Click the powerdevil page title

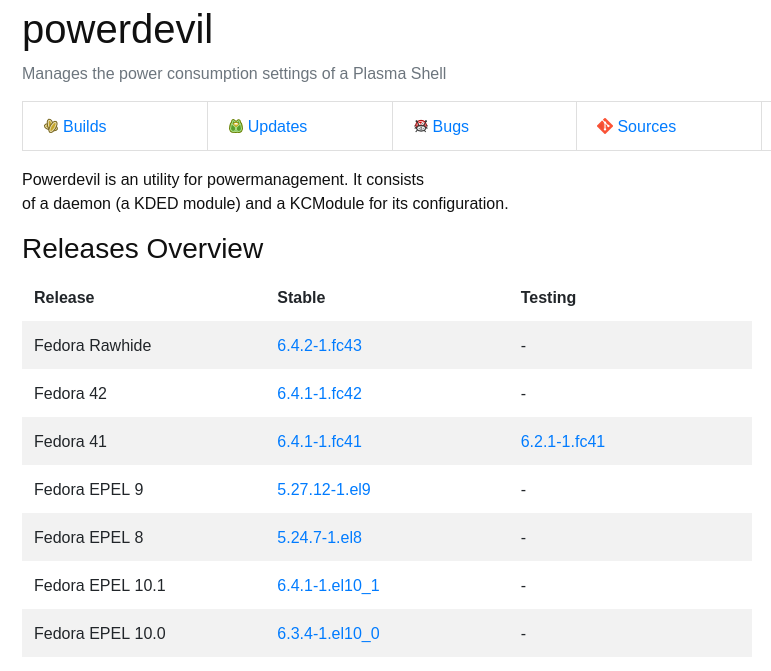118,29
